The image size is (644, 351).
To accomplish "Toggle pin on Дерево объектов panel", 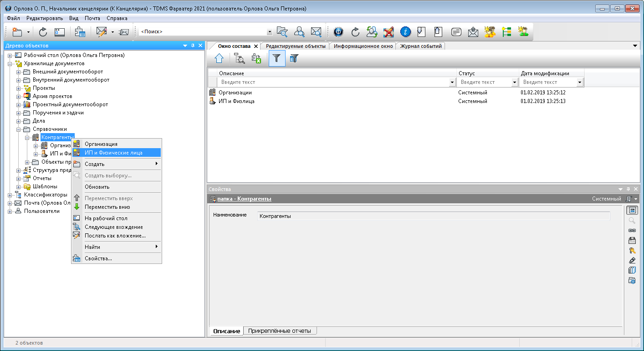I will [x=193, y=46].
